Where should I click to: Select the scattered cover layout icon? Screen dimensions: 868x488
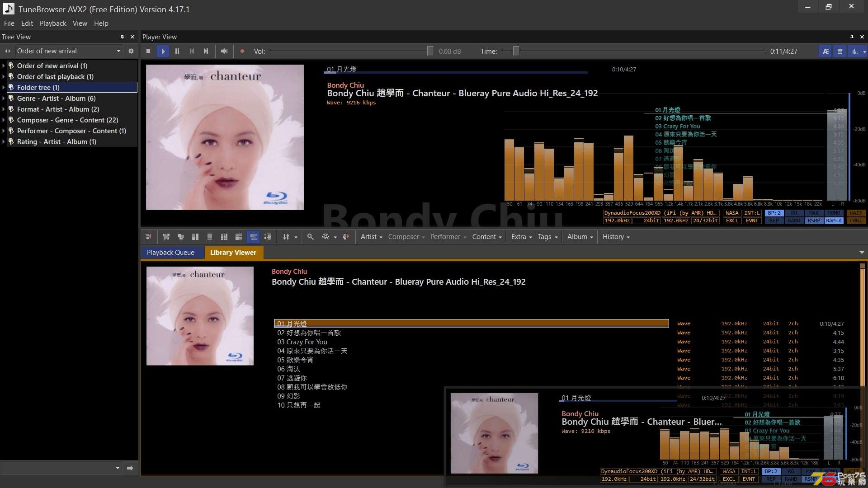[x=166, y=237]
